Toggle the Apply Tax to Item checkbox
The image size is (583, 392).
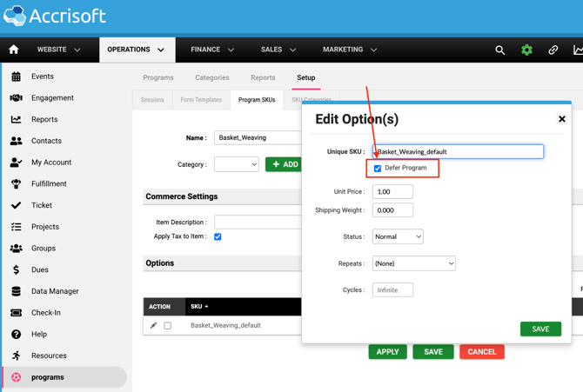pyautogui.click(x=218, y=236)
